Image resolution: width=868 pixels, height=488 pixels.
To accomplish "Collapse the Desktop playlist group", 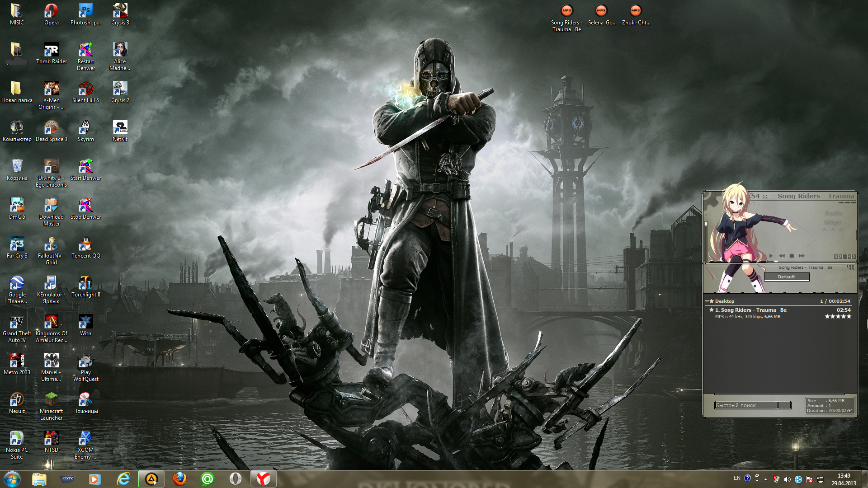I will click(707, 301).
